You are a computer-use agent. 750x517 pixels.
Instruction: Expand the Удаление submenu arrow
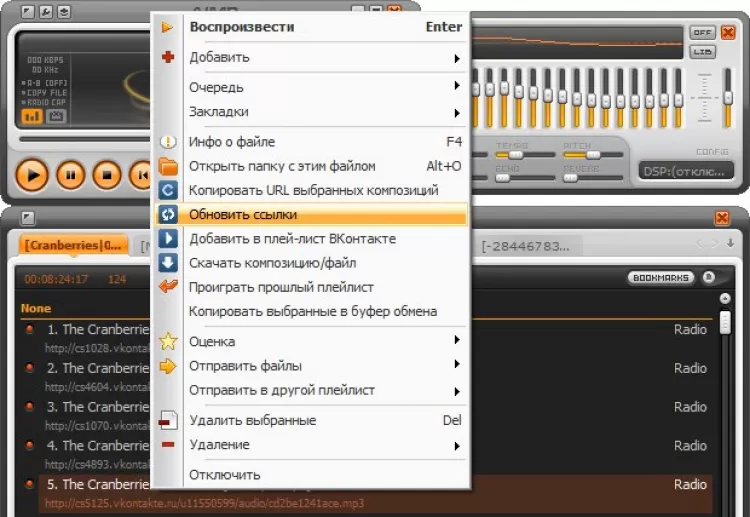coord(457,446)
